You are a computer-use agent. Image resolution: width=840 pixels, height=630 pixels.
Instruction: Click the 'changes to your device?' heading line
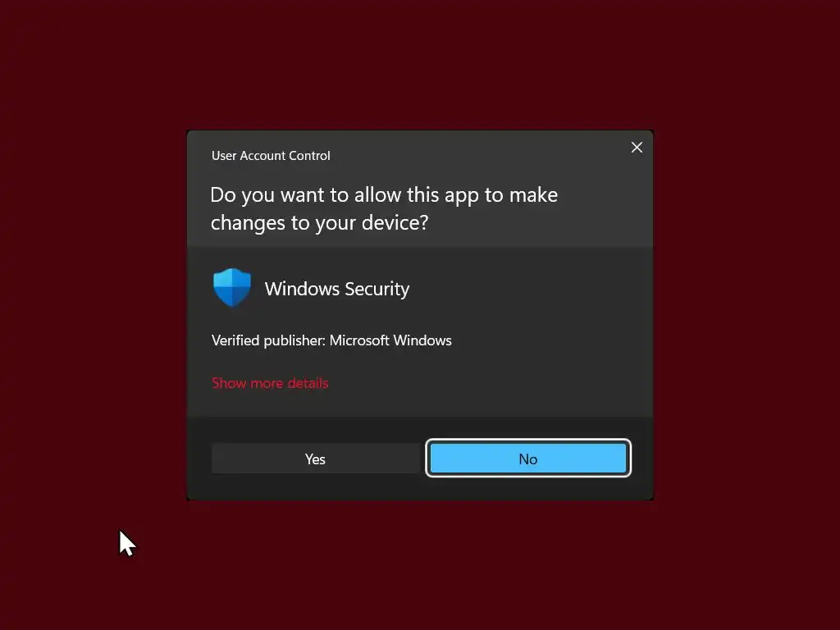[x=319, y=222]
